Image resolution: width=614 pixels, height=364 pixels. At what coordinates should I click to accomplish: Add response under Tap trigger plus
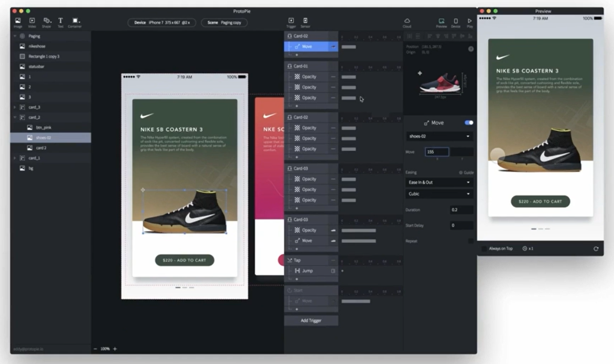coord(297,279)
